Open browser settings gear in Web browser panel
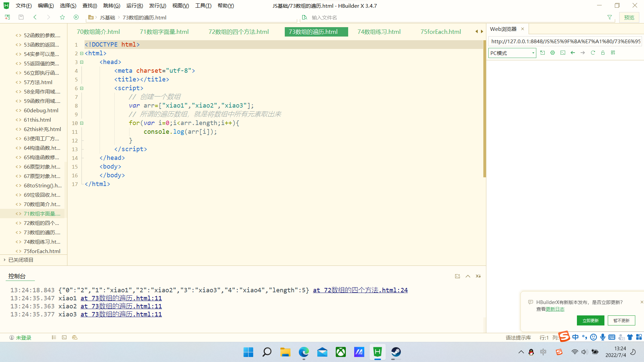Screen dimensions: 644x362 pos(552,53)
